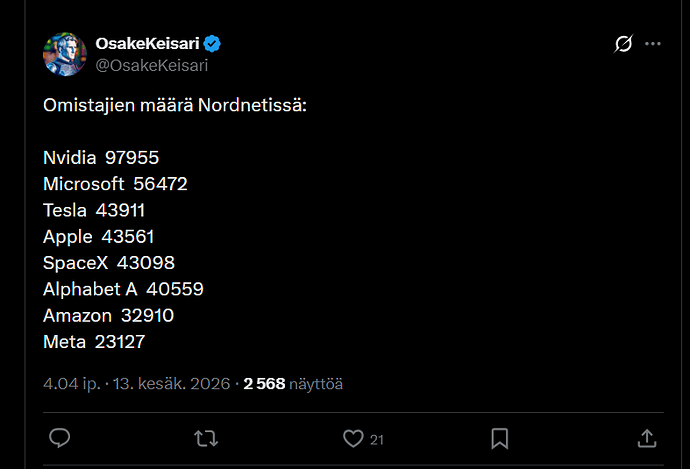Bookmark this OsakeKeisari post
690x469 pixels.
[x=500, y=439]
